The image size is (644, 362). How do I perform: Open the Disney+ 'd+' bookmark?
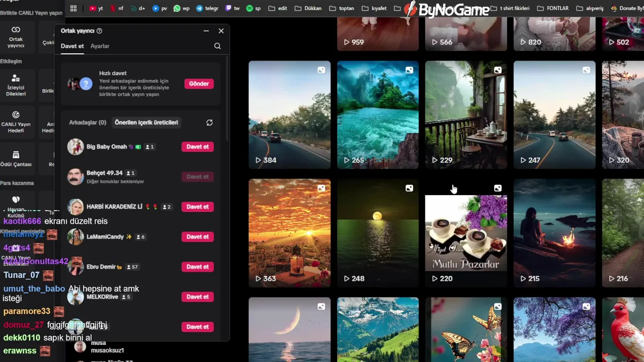[137, 8]
